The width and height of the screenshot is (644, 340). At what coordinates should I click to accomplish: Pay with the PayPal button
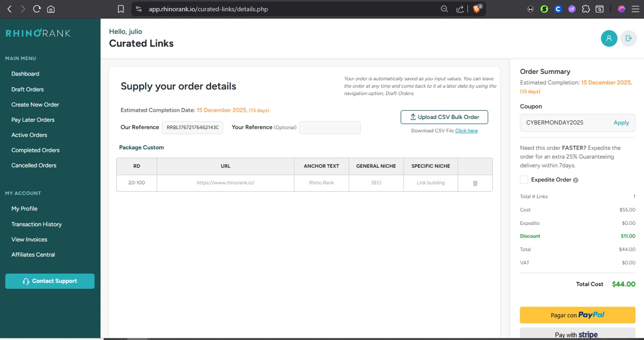(577, 315)
